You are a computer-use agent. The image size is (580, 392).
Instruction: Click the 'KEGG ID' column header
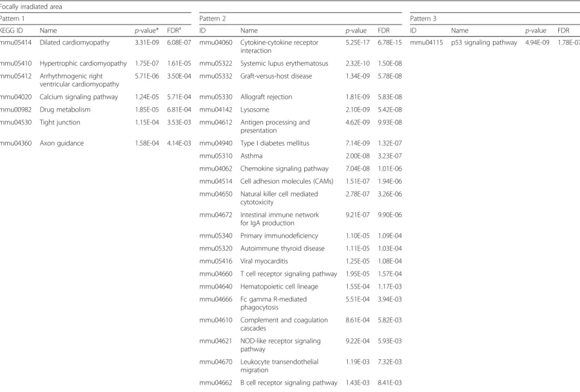coord(11,31)
